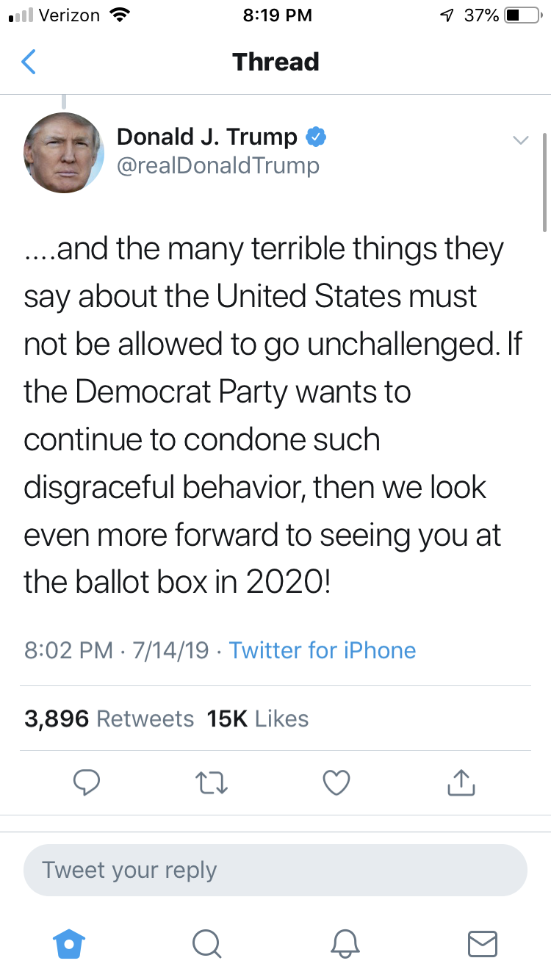Open Notifications bell tab
The height and width of the screenshot is (980, 551).
(x=345, y=943)
